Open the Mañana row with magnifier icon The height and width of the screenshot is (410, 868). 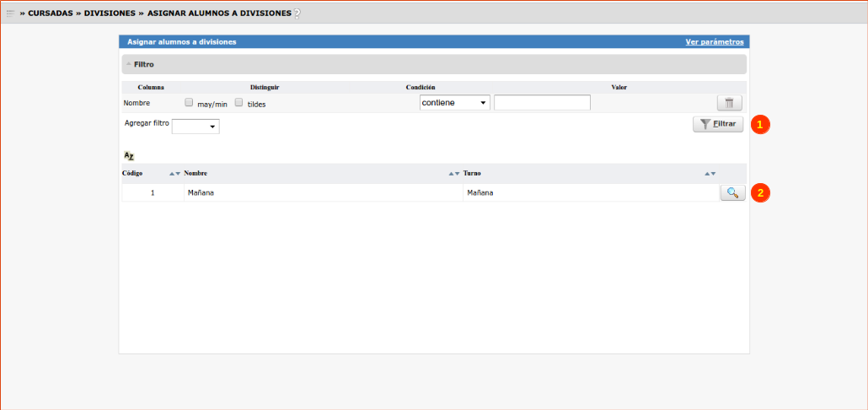click(732, 192)
